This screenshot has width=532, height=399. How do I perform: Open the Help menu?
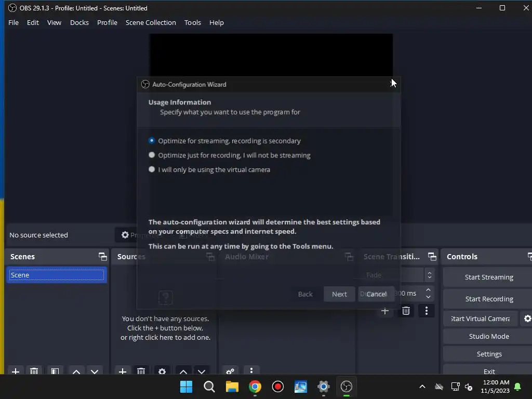[x=217, y=22]
